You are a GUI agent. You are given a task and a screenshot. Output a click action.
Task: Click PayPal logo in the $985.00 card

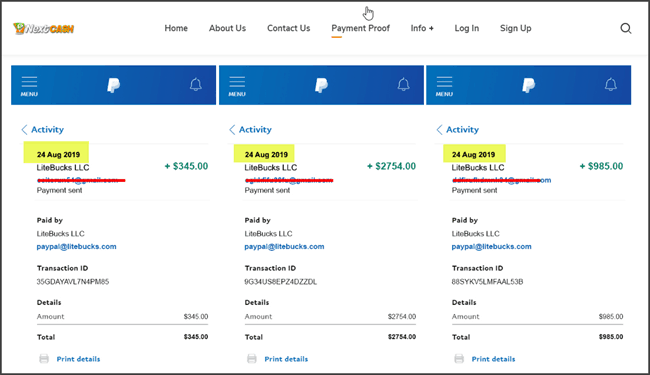click(x=528, y=85)
